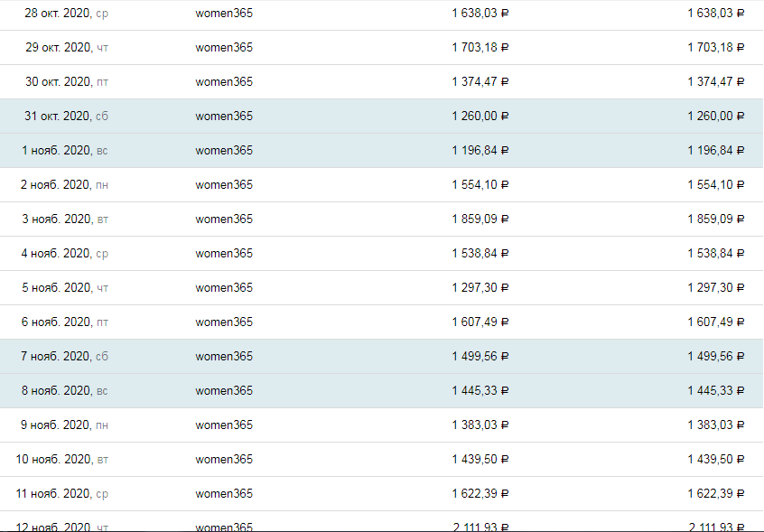Click women365 in the 8 нояб. row
The width and height of the screenshot is (764, 532).
tap(224, 391)
